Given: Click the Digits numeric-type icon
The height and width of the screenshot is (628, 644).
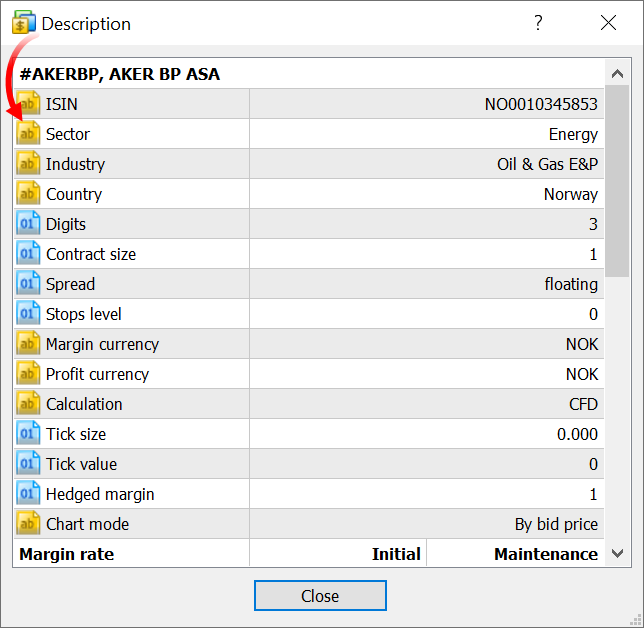Looking at the screenshot, I should 28,224.
